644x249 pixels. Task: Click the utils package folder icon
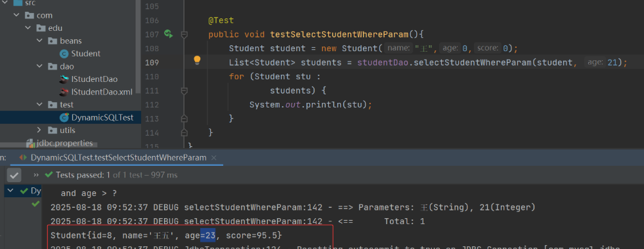click(x=52, y=130)
